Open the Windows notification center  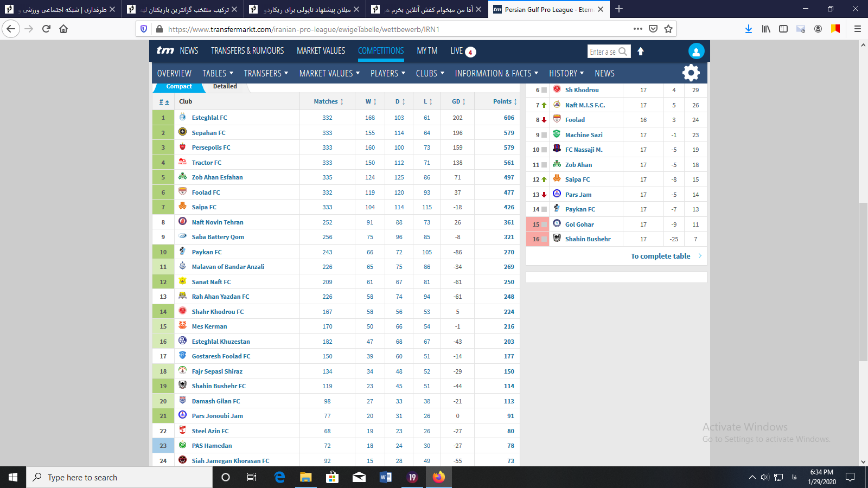(x=850, y=477)
